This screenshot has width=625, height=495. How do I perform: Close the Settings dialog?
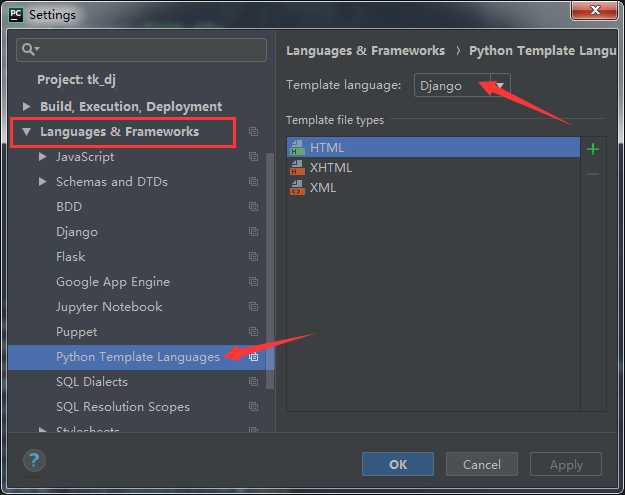594,10
